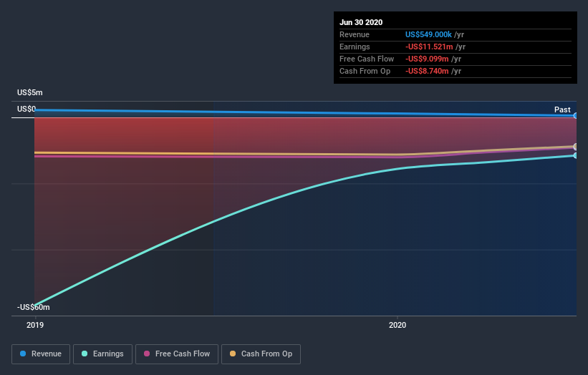The image size is (588, 375).
Task: Click the 'Past' label on the chart
Action: 562,109
